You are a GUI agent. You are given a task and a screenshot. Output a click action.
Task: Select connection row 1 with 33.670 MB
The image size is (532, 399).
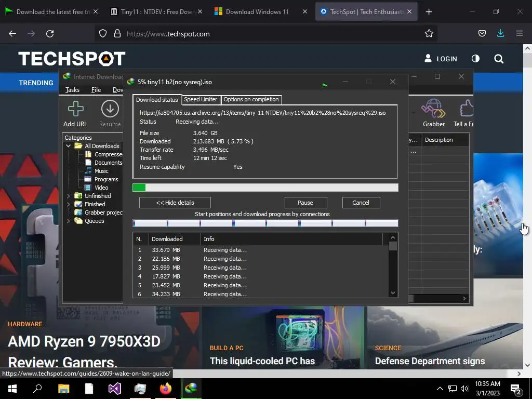tap(261, 250)
